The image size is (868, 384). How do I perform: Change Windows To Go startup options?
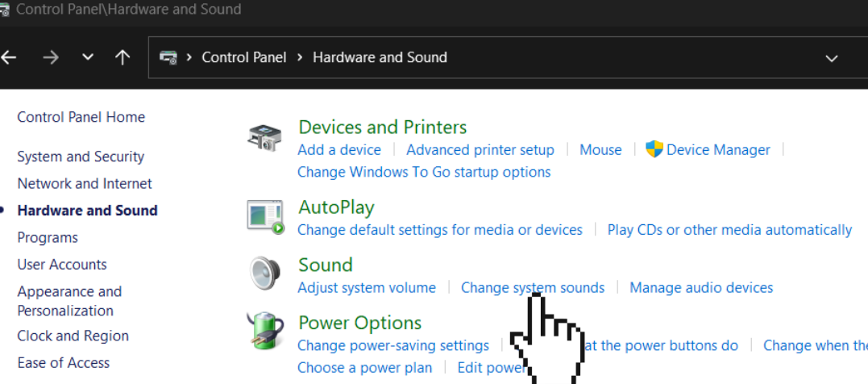coord(424,173)
